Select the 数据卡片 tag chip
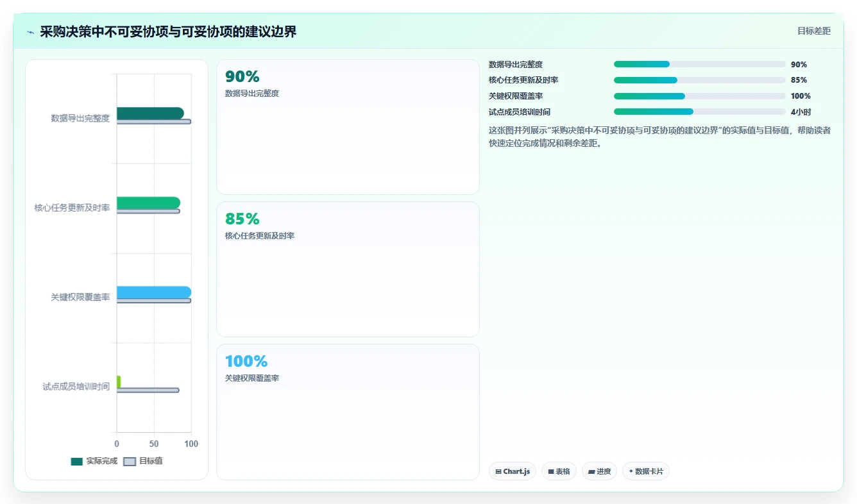 pos(646,471)
